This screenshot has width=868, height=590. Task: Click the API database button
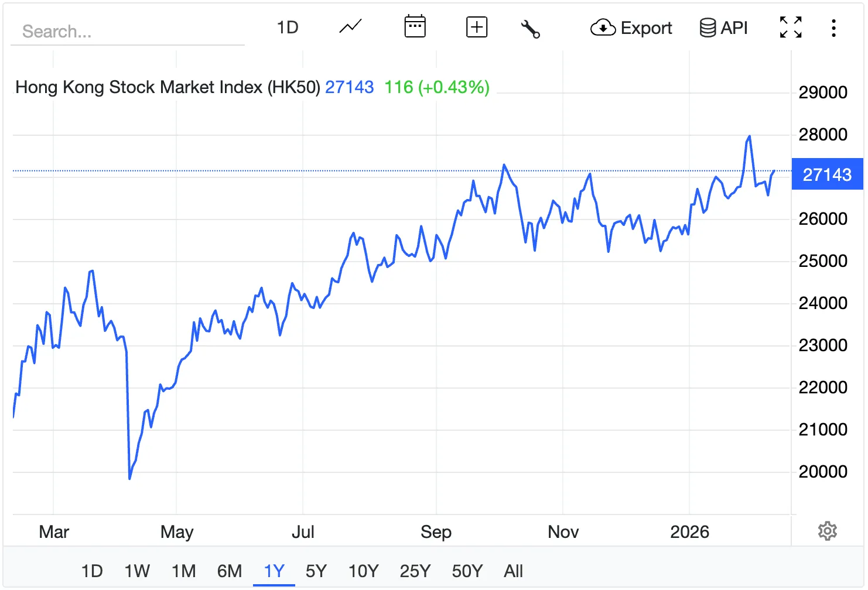(724, 28)
